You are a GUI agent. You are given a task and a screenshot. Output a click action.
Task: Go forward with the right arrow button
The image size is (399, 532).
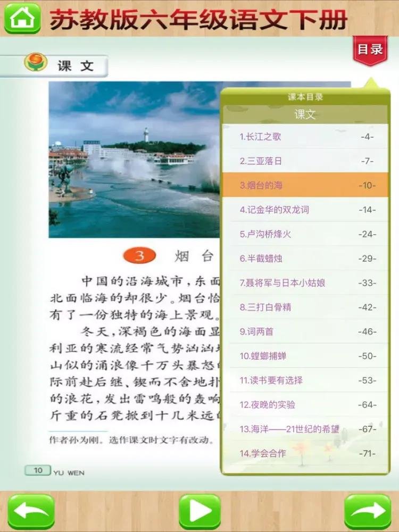pyautogui.click(x=368, y=512)
